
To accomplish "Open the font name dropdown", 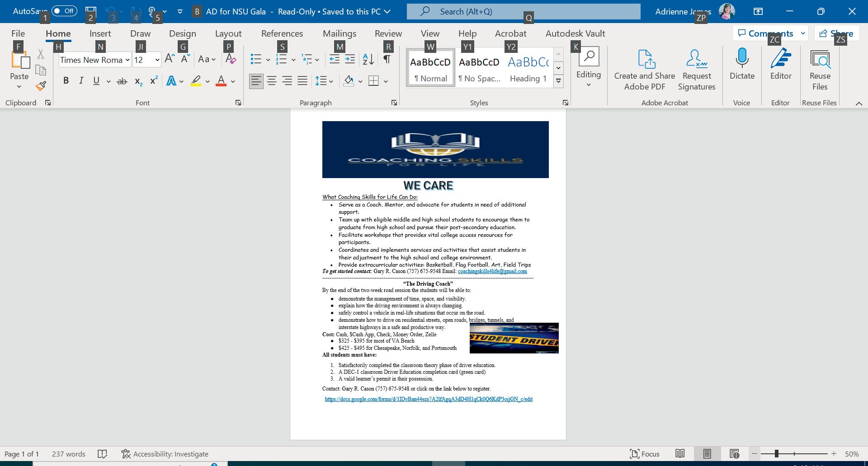I will click(x=127, y=60).
